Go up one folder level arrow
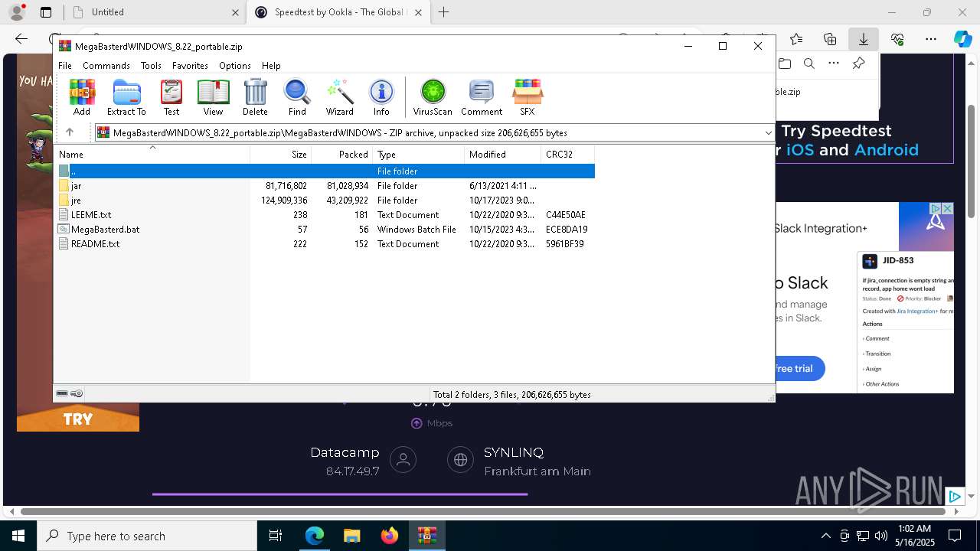 pos(69,132)
